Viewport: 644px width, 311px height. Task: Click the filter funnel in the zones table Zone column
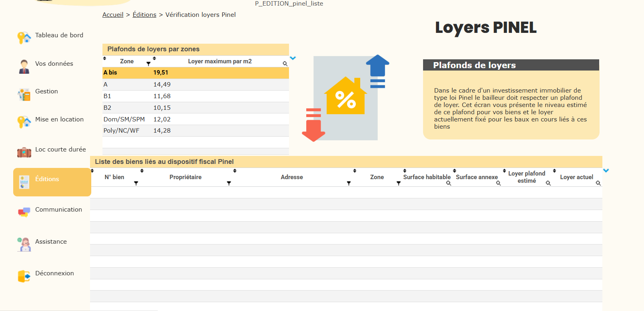pos(148,64)
